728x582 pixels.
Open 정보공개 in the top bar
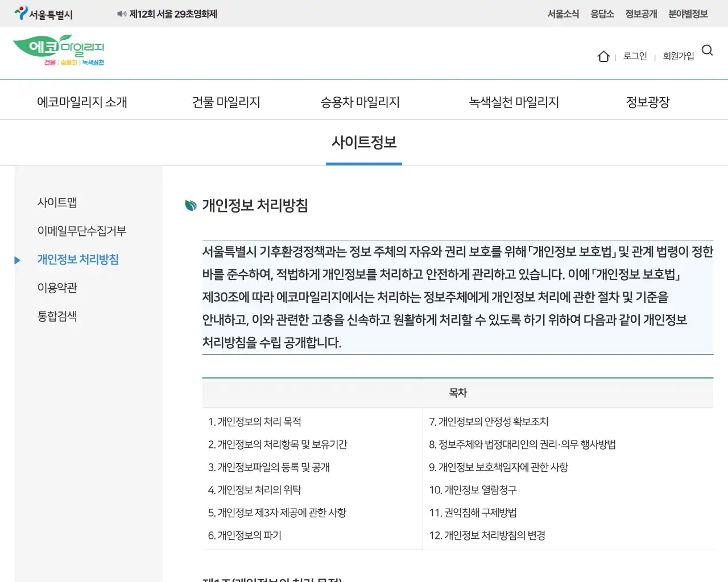point(641,14)
